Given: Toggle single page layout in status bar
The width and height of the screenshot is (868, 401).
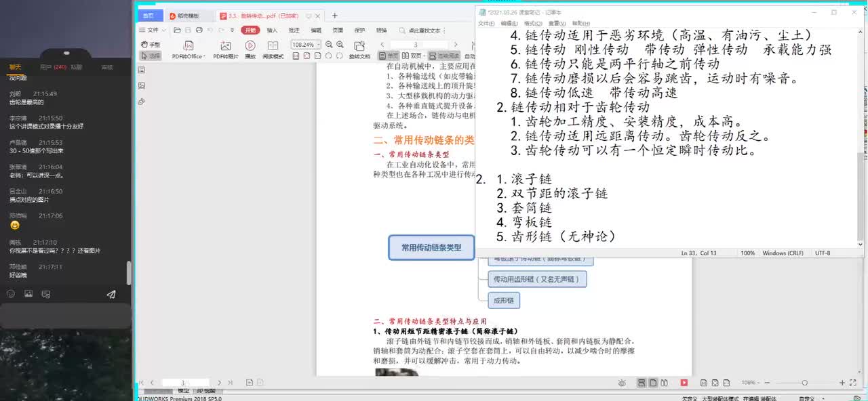Looking at the screenshot, I should tap(652, 383).
